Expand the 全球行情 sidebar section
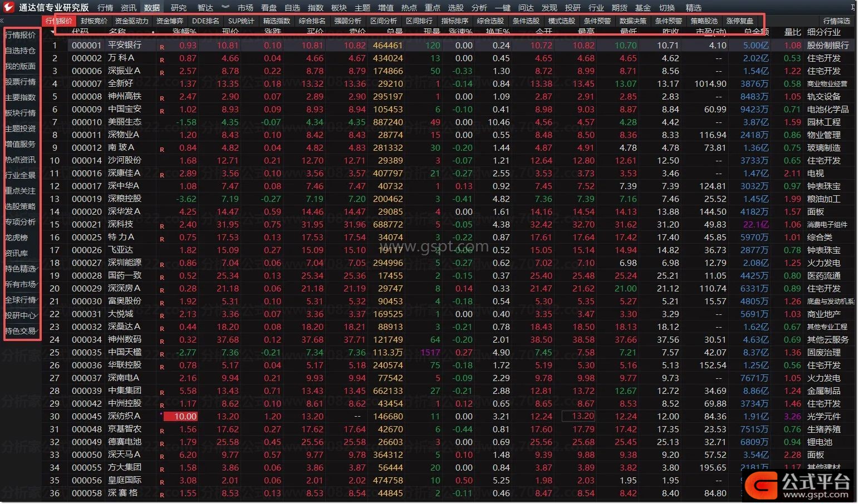859x504 pixels. 21,300
